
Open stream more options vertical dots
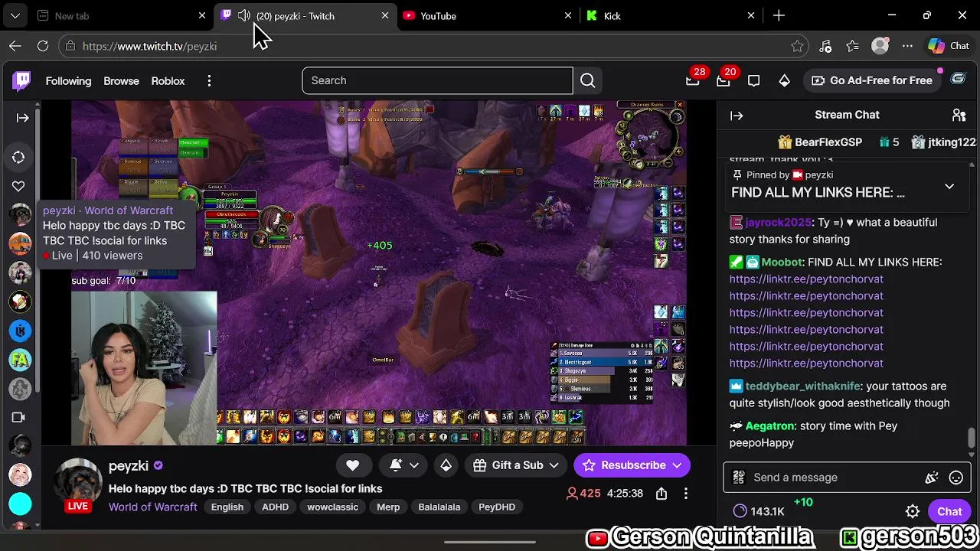pyautogui.click(x=686, y=494)
